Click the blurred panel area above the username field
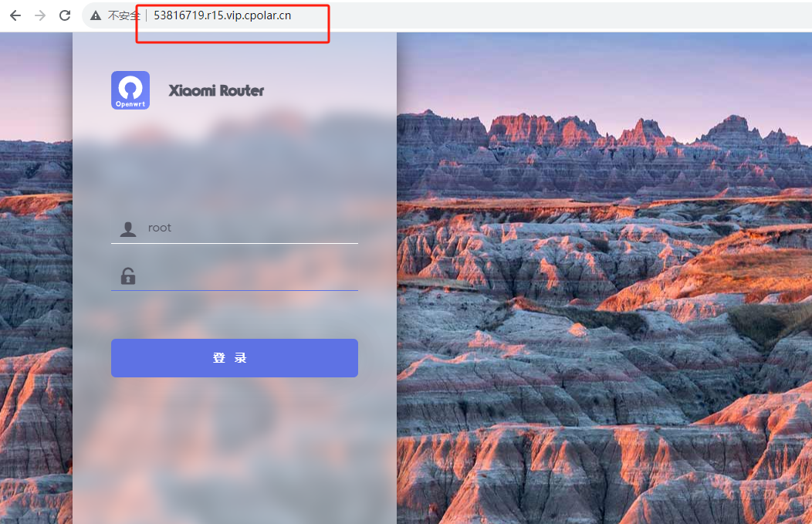Image resolution: width=812 pixels, height=524 pixels. click(235, 166)
